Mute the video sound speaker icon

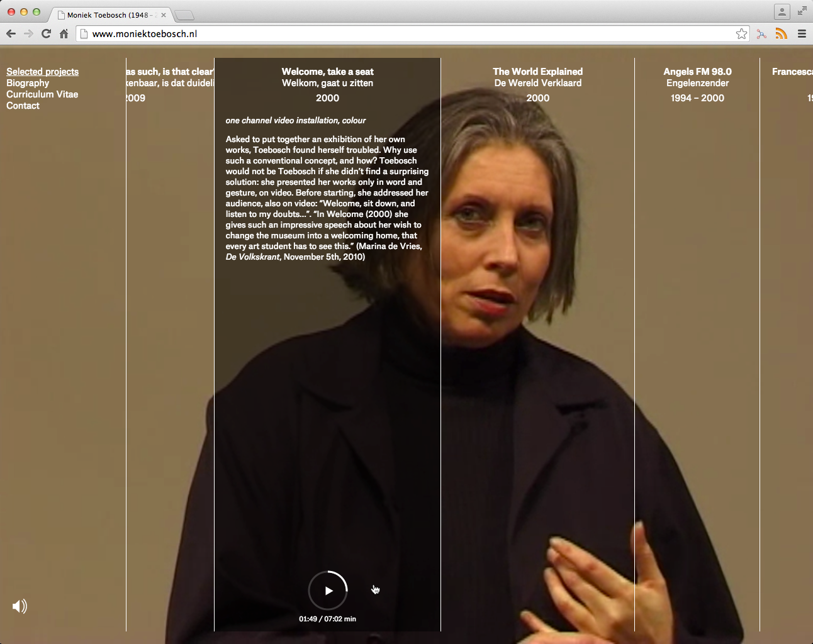20,606
